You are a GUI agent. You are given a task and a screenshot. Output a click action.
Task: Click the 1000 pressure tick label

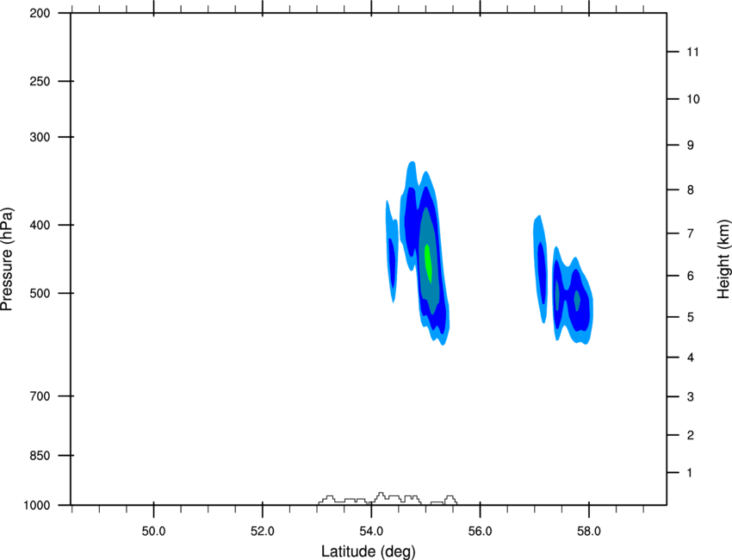pyautogui.click(x=36, y=506)
